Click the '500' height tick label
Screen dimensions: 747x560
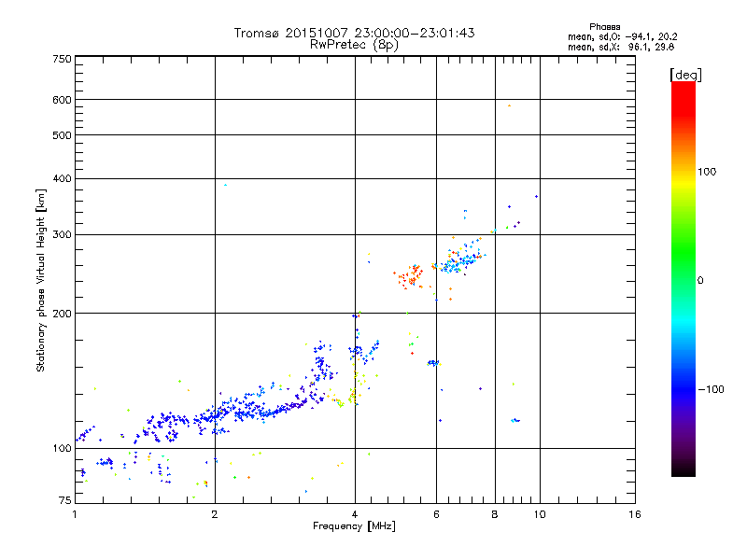click(62, 135)
